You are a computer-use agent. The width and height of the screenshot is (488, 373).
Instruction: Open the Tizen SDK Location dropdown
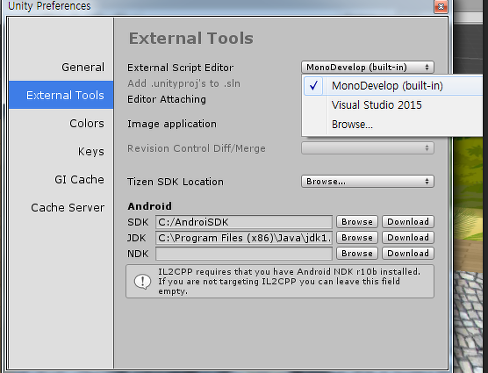click(x=368, y=181)
